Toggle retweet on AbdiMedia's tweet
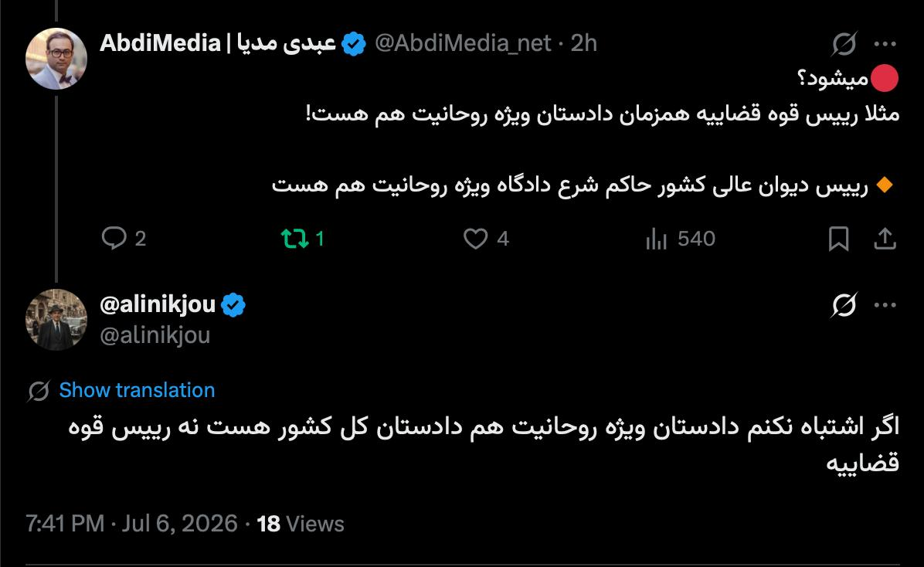This screenshot has width=924, height=567. coord(294,238)
